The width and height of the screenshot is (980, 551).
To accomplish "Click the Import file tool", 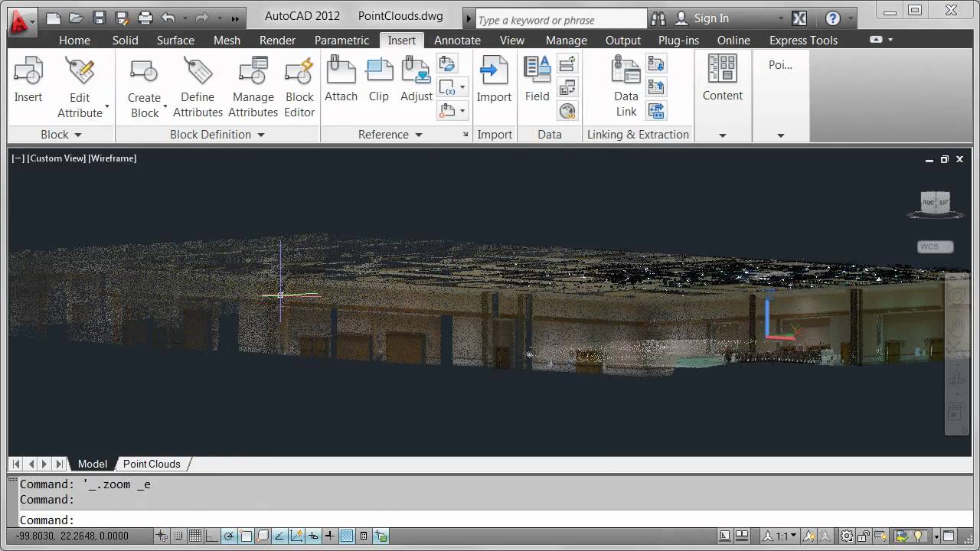I will [494, 80].
